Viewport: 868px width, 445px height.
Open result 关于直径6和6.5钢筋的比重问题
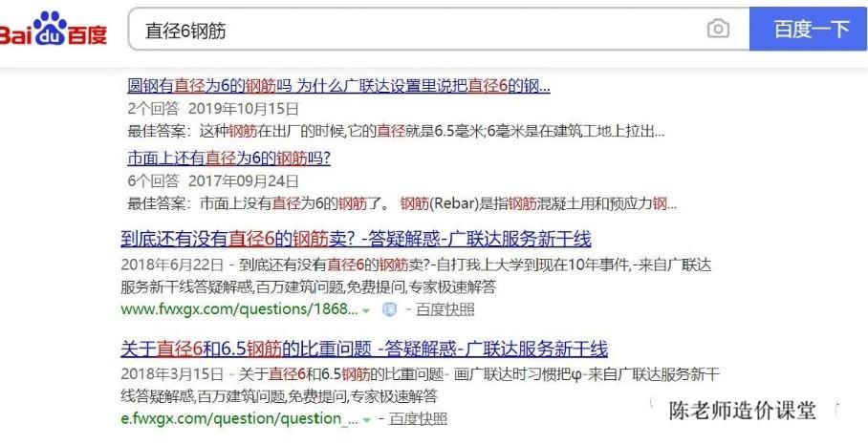(363, 349)
